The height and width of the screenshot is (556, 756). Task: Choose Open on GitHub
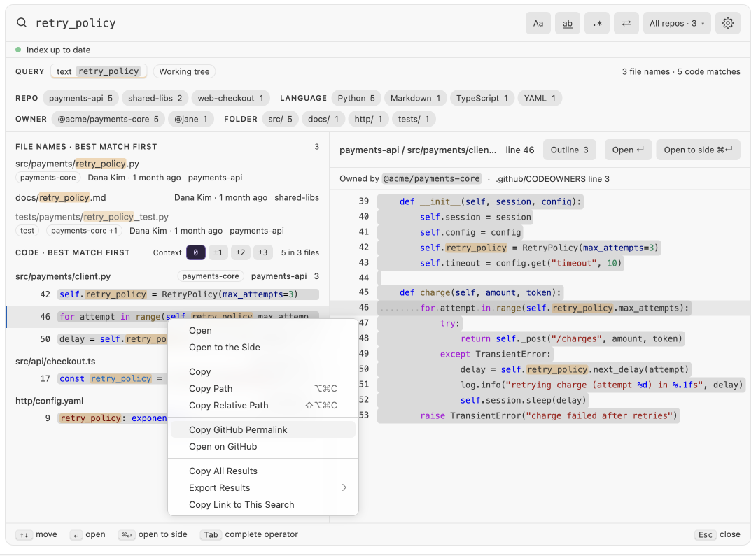pyautogui.click(x=262, y=447)
